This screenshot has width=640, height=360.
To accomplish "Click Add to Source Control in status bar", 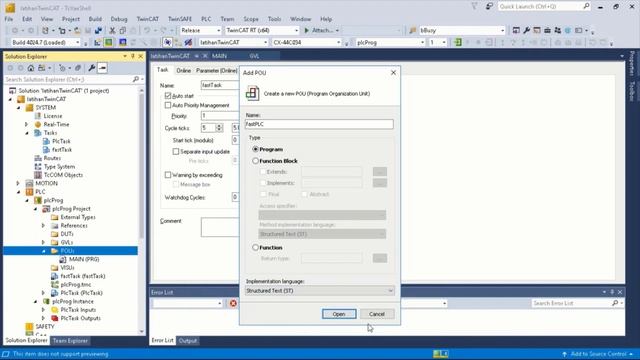I will [x=598, y=354].
